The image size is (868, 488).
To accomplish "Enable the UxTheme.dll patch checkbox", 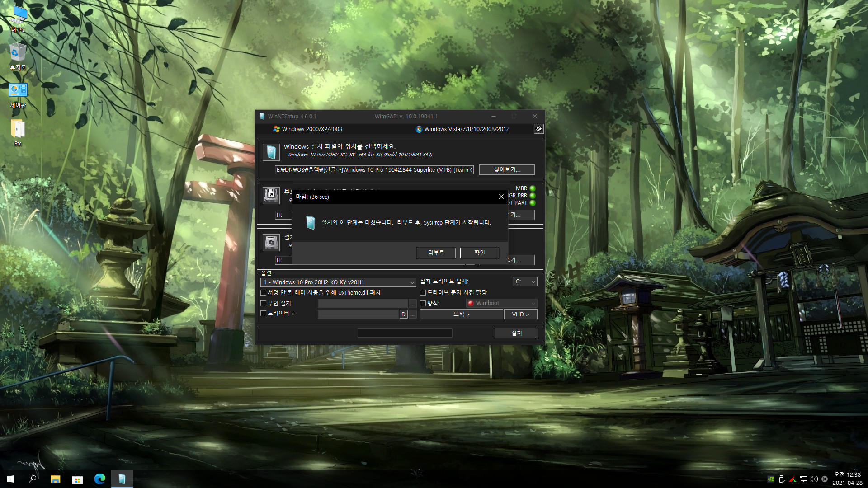I will pos(263,293).
